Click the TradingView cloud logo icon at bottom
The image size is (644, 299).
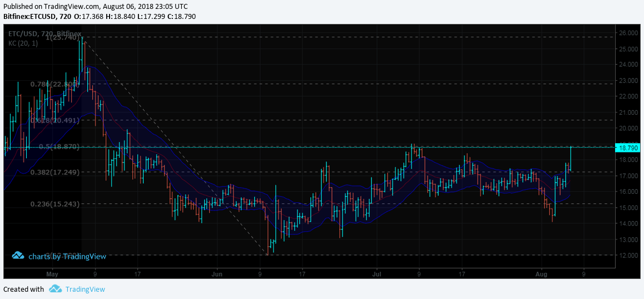pos(56,289)
